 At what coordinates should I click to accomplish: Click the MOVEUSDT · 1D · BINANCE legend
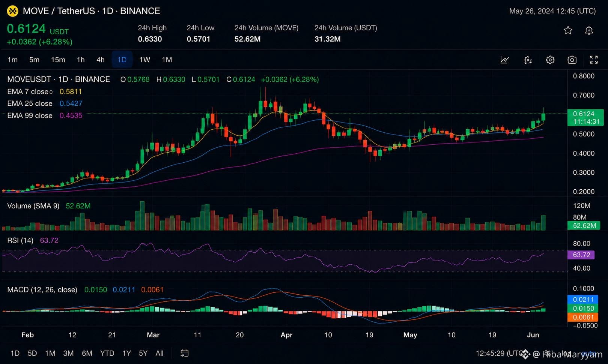click(59, 79)
